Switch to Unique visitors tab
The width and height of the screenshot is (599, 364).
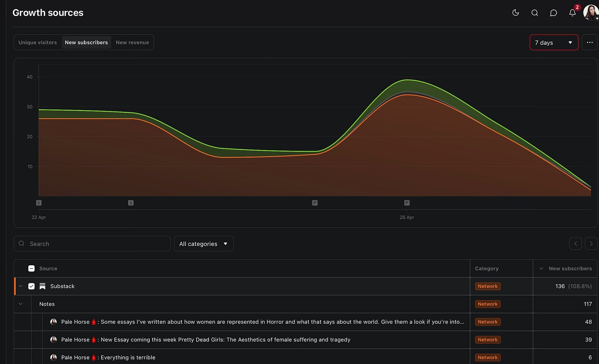(38, 42)
